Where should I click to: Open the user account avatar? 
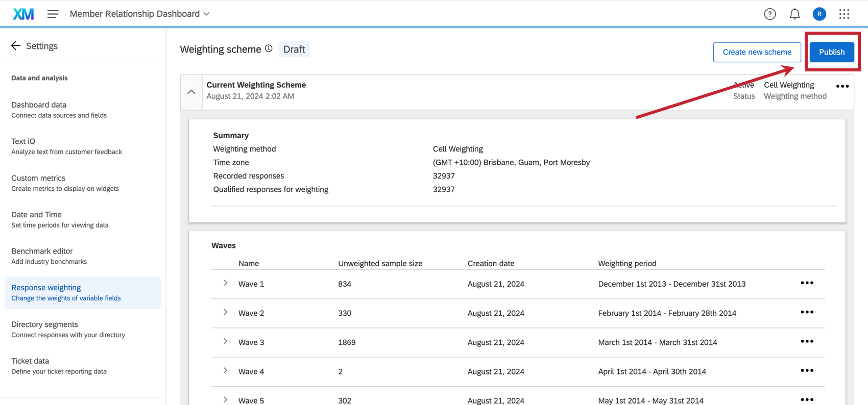click(819, 14)
